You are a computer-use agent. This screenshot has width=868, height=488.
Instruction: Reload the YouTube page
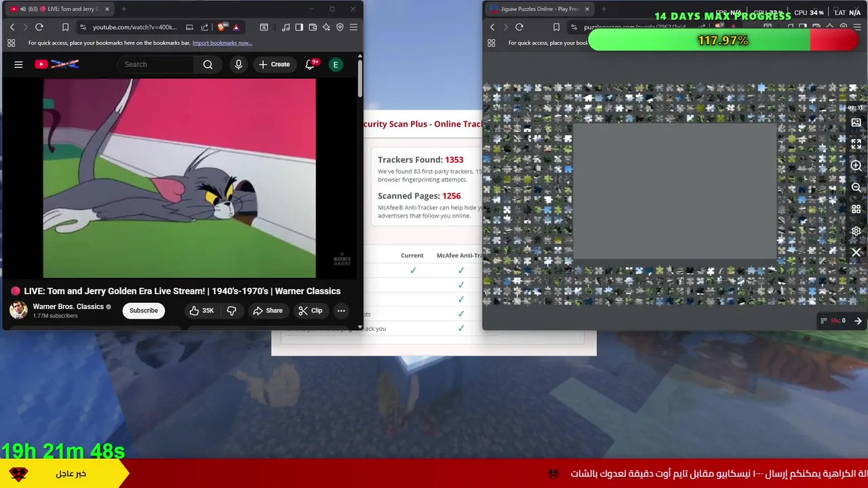point(39,27)
